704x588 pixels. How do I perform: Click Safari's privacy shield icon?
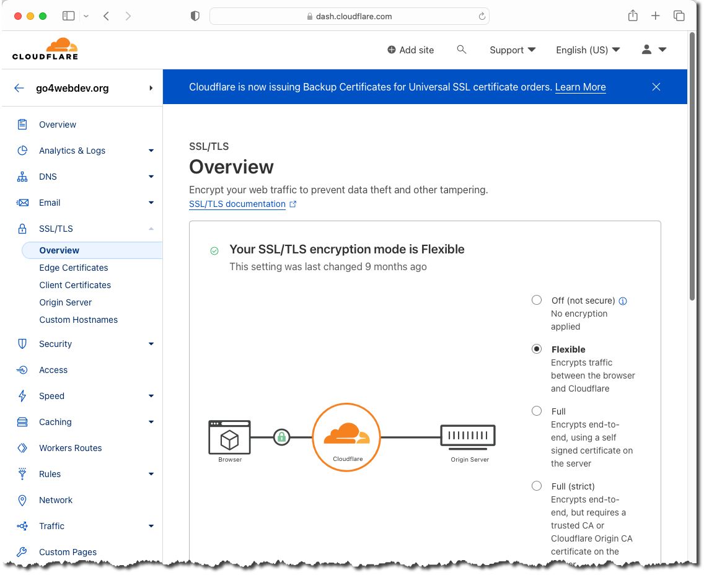[x=195, y=16]
